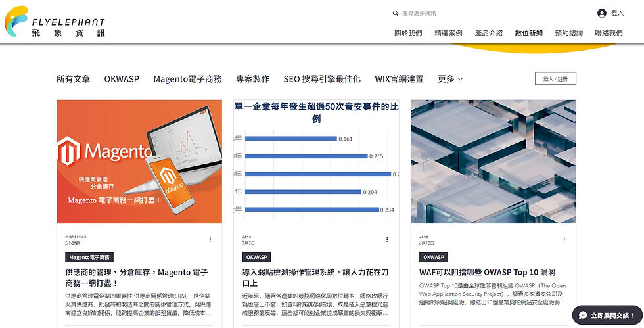Click excerpt text starting 近年來，隨著各產業
Screen dimensions: 644x328
tap(315, 304)
